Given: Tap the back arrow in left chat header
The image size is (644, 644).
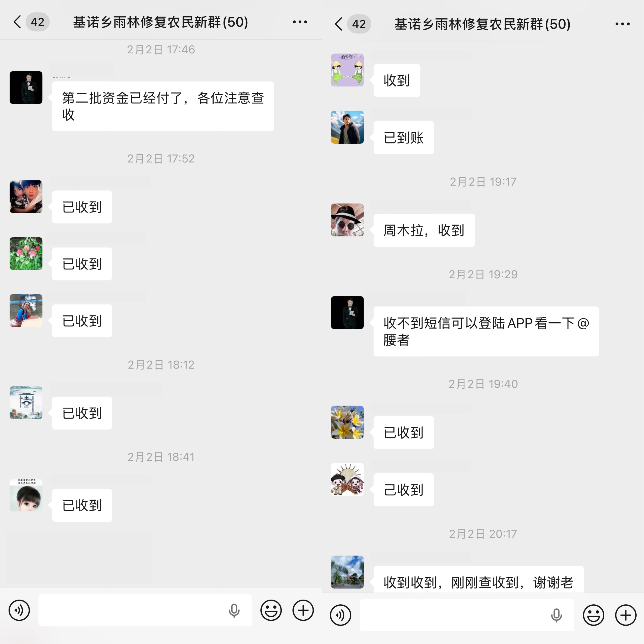Looking at the screenshot, I should (x=17, y=22).
